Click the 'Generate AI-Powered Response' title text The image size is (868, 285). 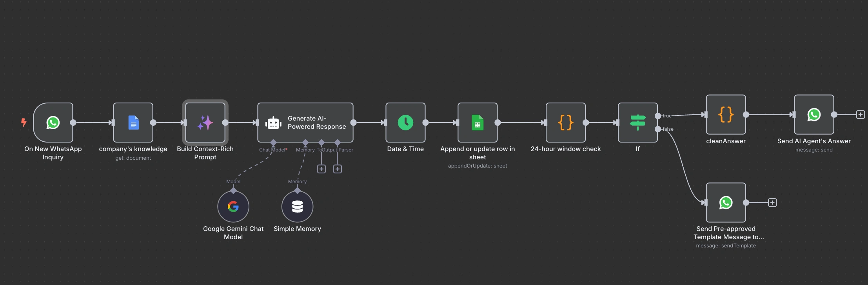[x=317, y=123]
